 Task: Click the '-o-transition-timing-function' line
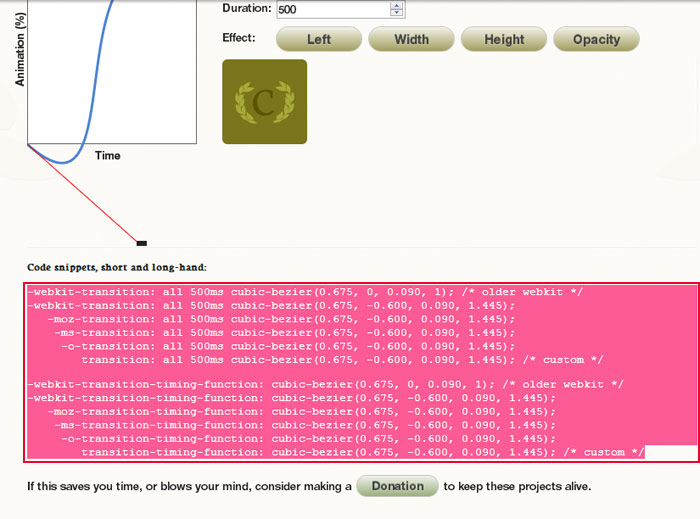[308, 439]
